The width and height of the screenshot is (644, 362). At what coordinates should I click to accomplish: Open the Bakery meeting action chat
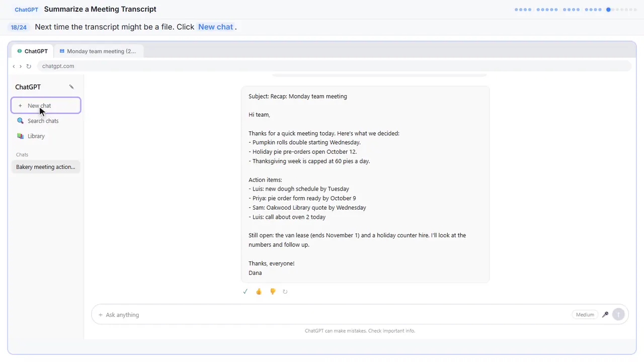click(46, 167)
